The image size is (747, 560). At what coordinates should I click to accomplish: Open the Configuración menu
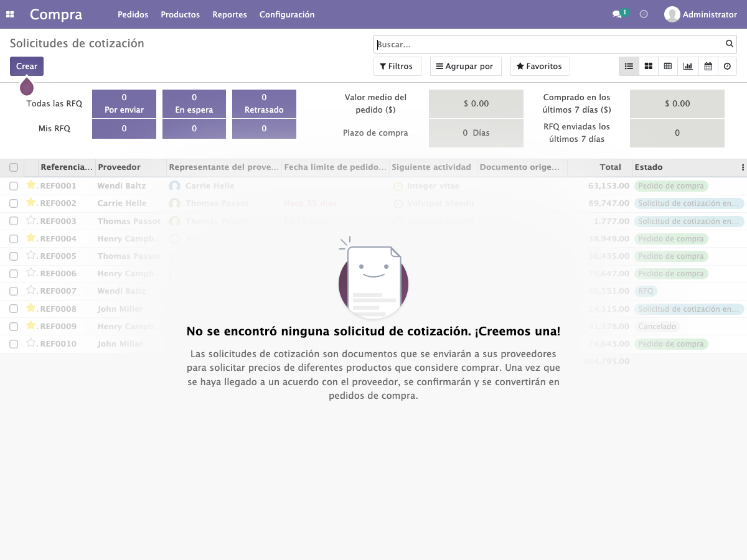coord(287,14)
